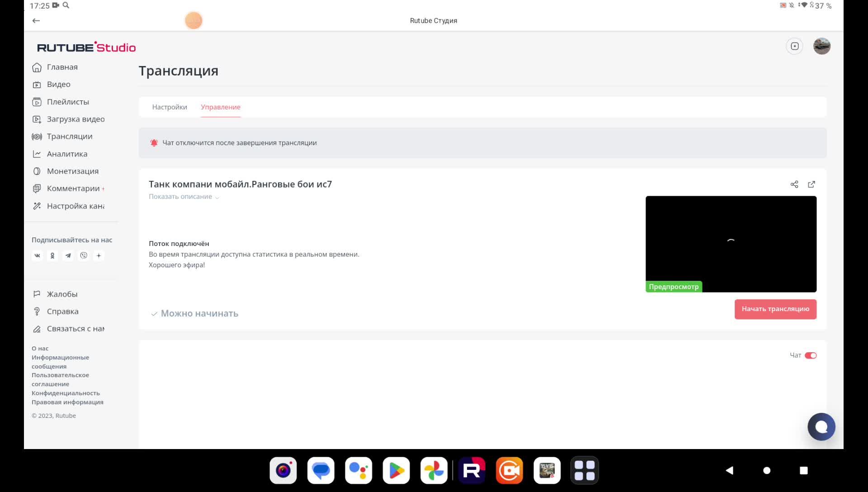Expand Показать описание
This screenshot has height=492, width=868.
pyautogui.click(x=184, y=197)
